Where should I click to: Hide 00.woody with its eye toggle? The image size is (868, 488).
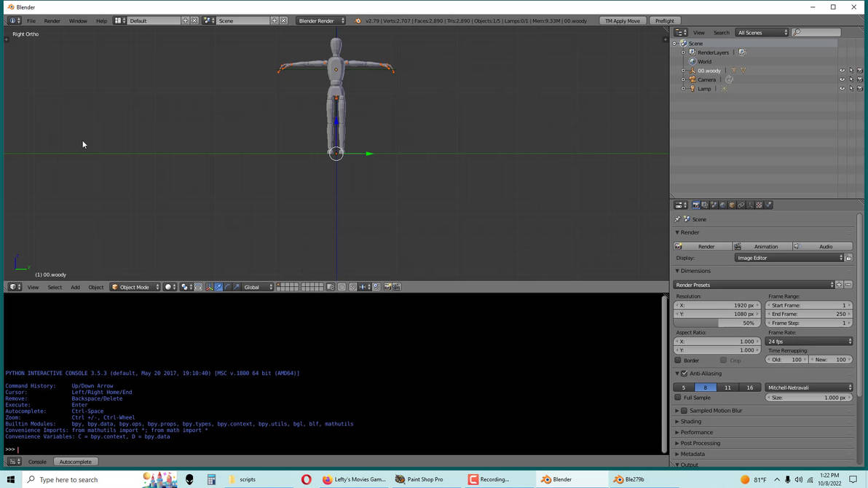point(842,70)
